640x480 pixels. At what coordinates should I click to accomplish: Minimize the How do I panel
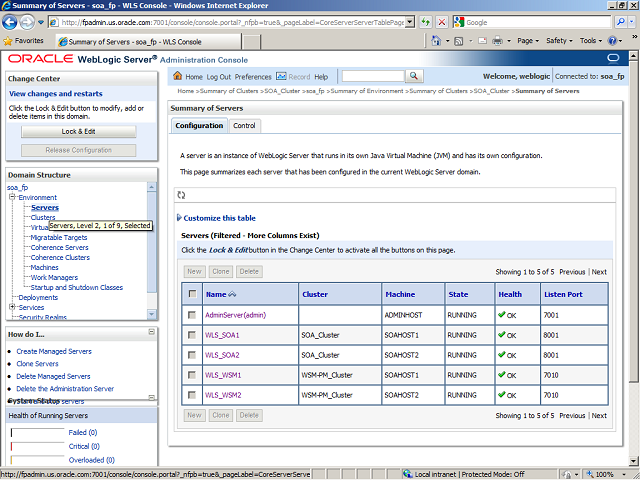point(150,334)
